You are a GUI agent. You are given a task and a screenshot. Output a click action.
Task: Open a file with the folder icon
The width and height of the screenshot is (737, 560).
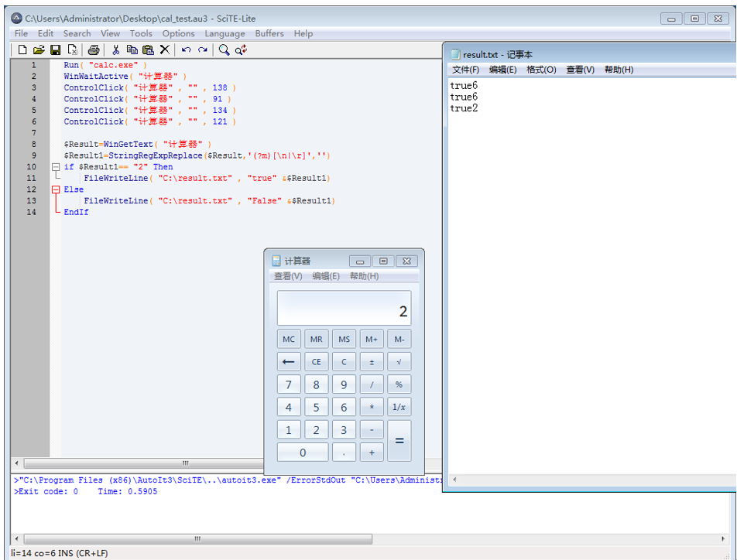tap(39, 50)
